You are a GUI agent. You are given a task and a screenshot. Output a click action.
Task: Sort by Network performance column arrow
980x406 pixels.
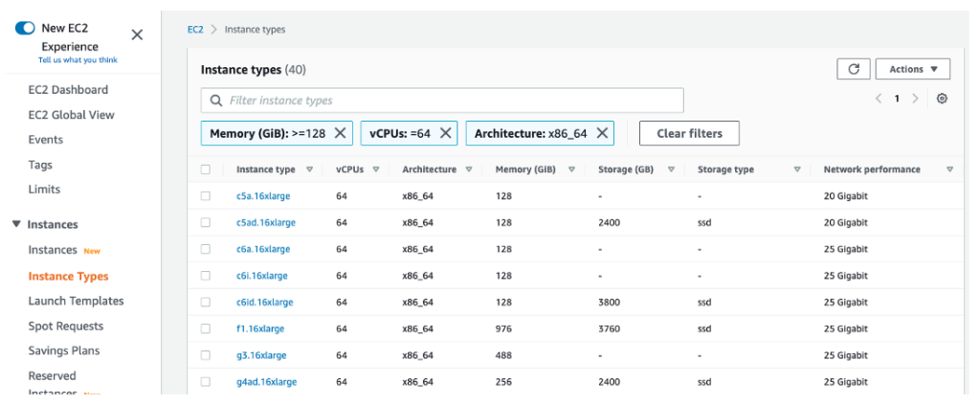(x=950, y=169)
